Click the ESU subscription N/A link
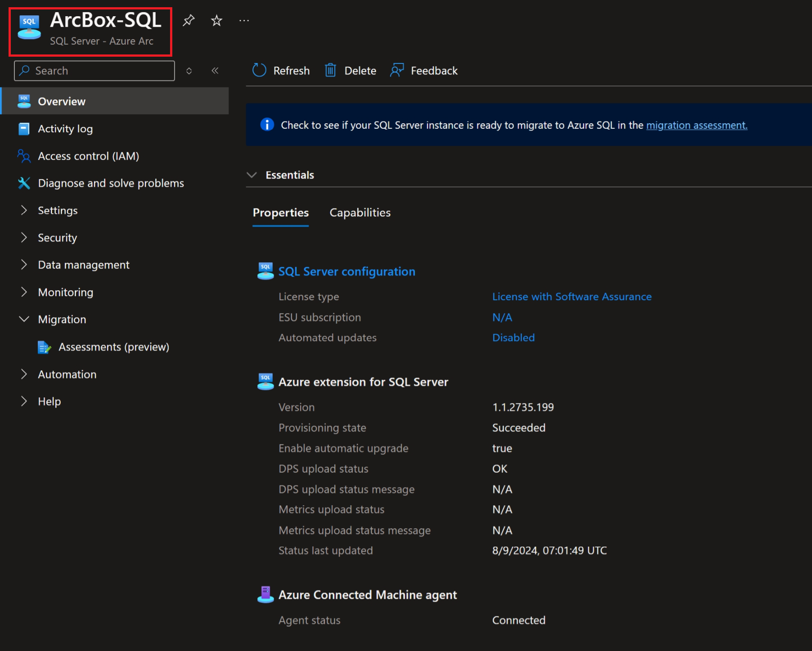 coord(502,317)
